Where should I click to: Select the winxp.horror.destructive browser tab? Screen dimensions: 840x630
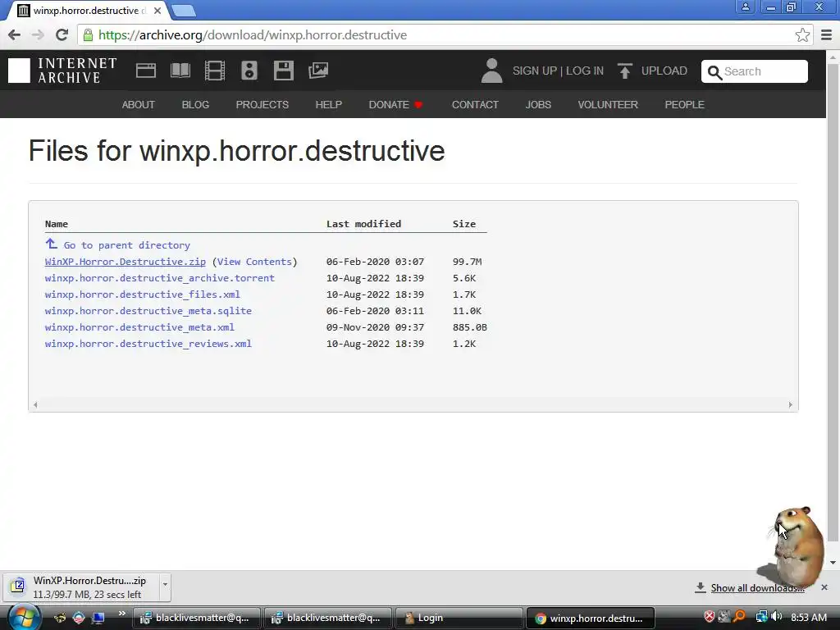tap(89, 11)
